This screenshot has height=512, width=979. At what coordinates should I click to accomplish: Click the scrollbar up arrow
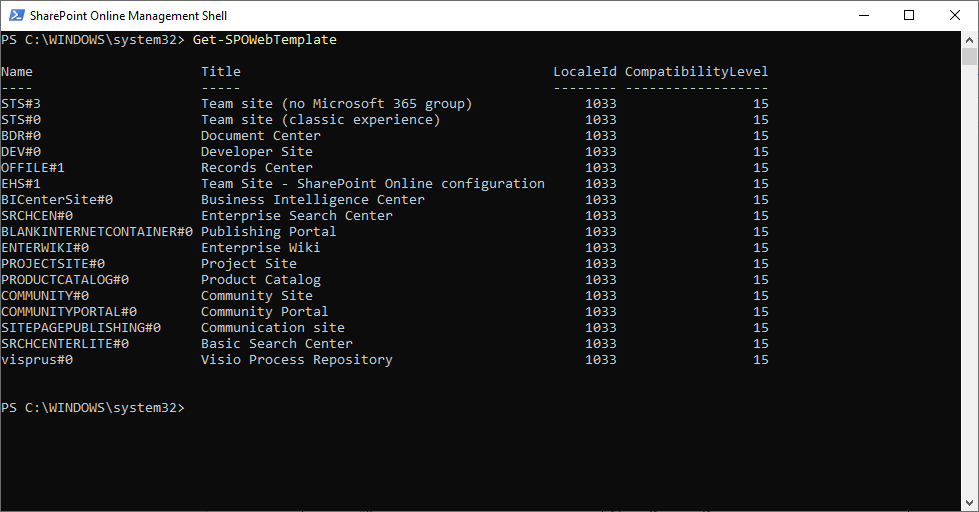[x=969, y=39]
